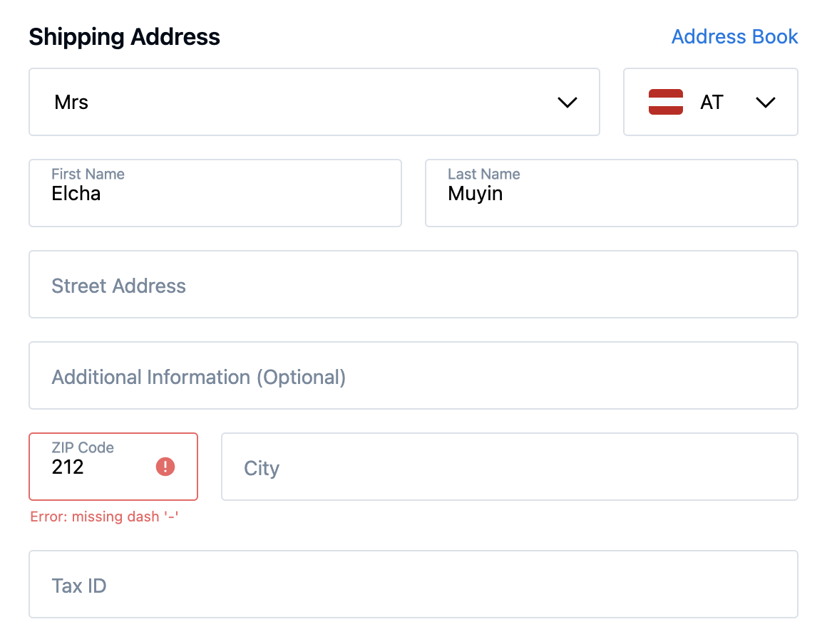
Task: Focus the First Name field with Elcha
Action: point(214,194)
